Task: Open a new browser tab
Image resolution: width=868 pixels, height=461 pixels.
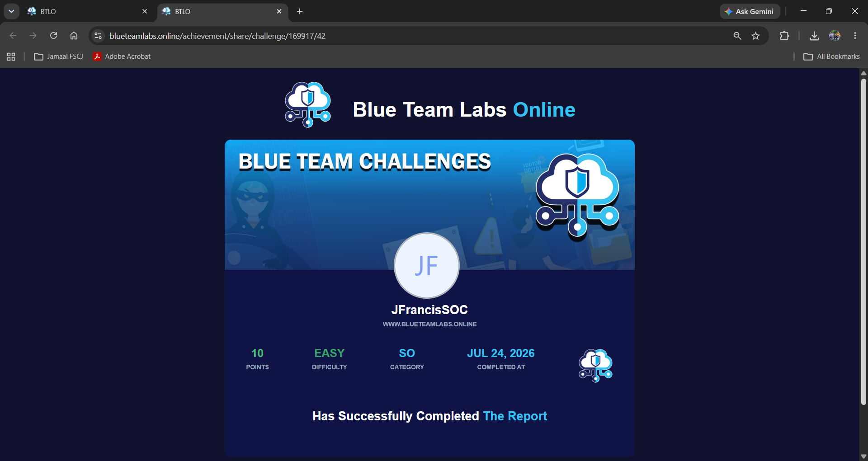Action: point(300,12)
